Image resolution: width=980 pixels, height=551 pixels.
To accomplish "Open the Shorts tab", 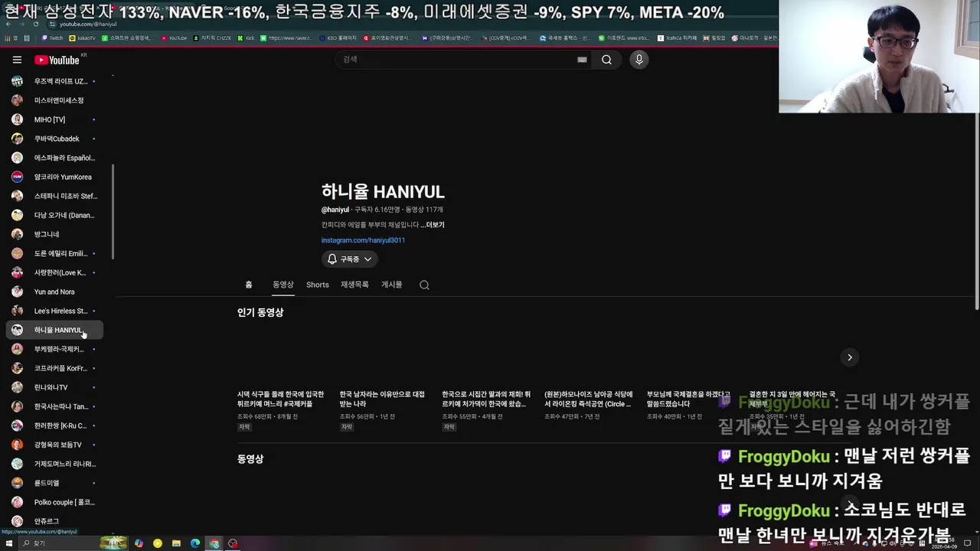I will coord(317,285).
